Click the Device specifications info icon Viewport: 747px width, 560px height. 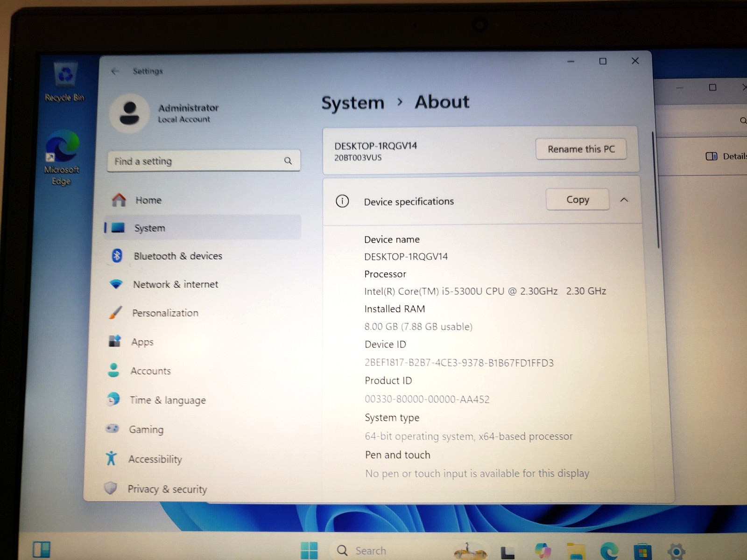(342, 201)
